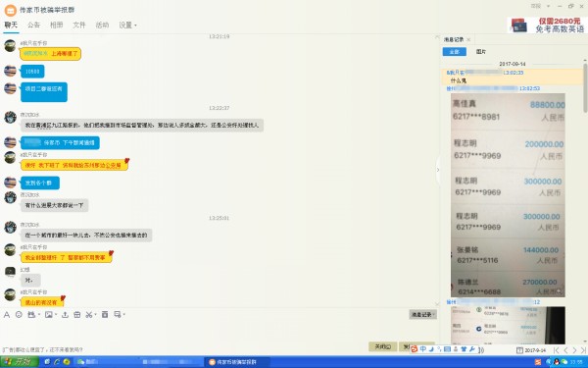Switch to the 活动 tab
The height and width of the screenshot is (368, 588).
coord(102,25)
